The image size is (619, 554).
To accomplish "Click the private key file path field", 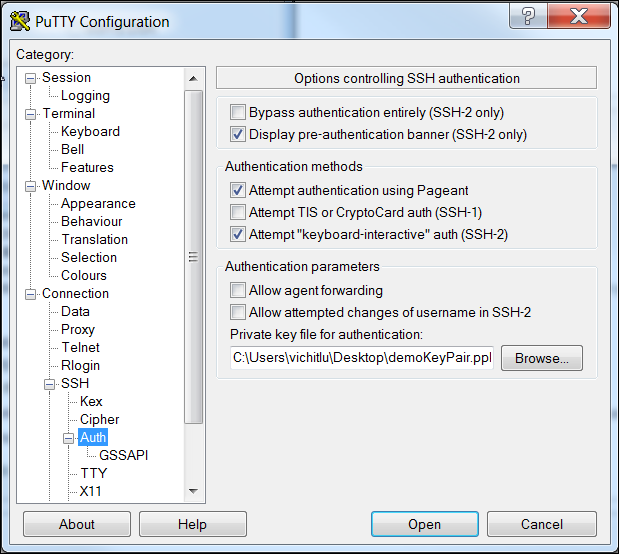I will tap(362, 358).
